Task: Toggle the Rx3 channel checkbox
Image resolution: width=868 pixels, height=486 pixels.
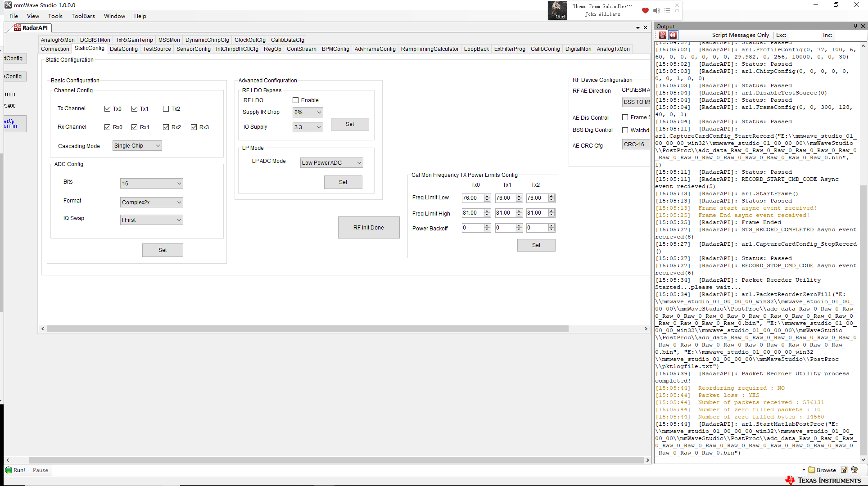Action: coord(194,127)
